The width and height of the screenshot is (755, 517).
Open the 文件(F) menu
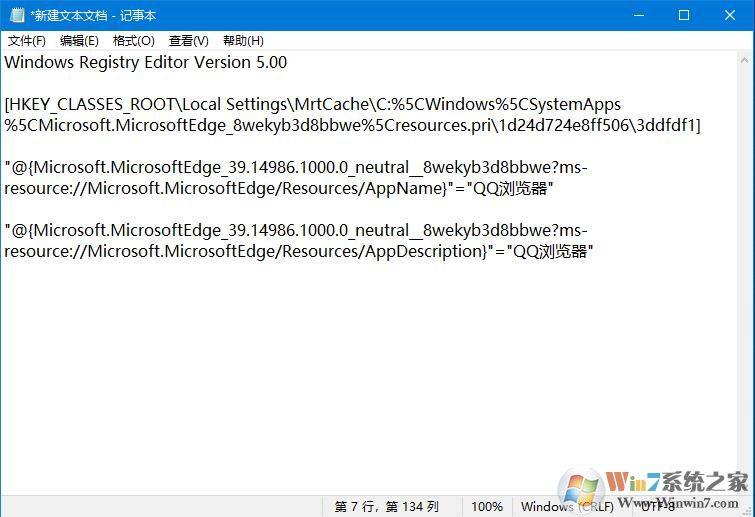point(27,41)
